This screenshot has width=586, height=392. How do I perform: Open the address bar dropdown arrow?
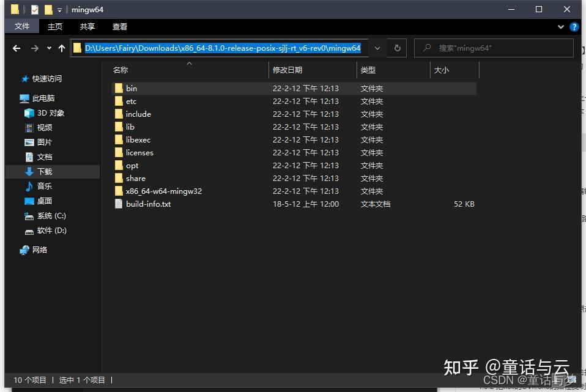point(377,48)
